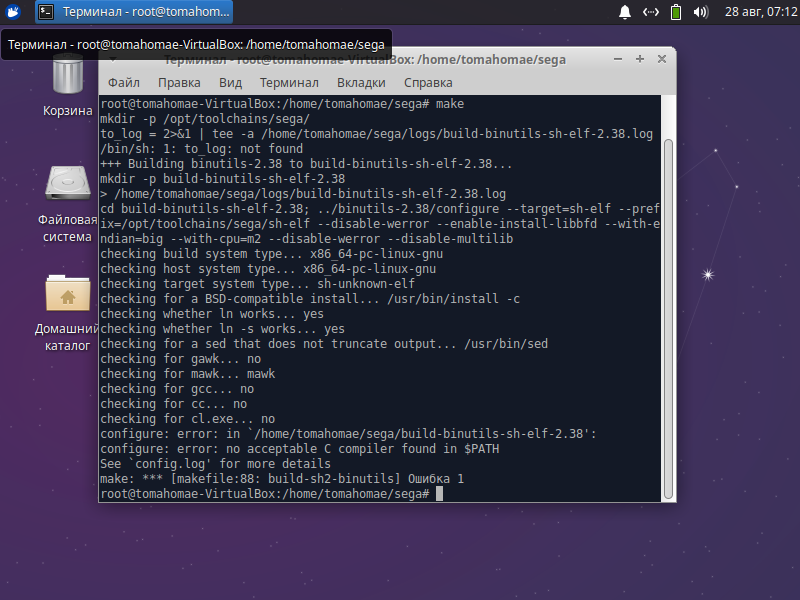Open the volume speaker icon
Screen dimensions: 800x600
pos(701,12)
